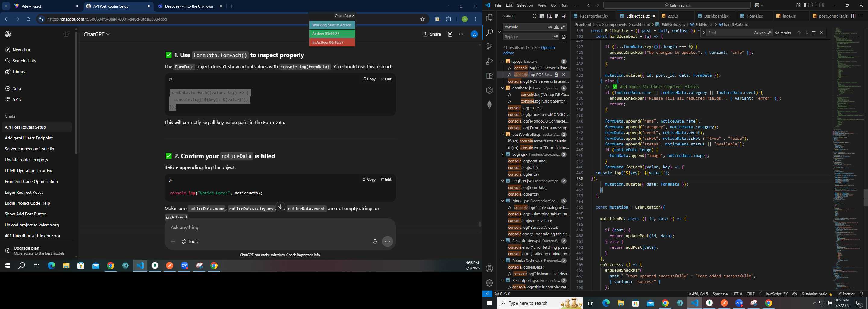Toggle the ChatGPT sidebar
This screenshot has width=868, height=309.
click(x=66, y=34)
